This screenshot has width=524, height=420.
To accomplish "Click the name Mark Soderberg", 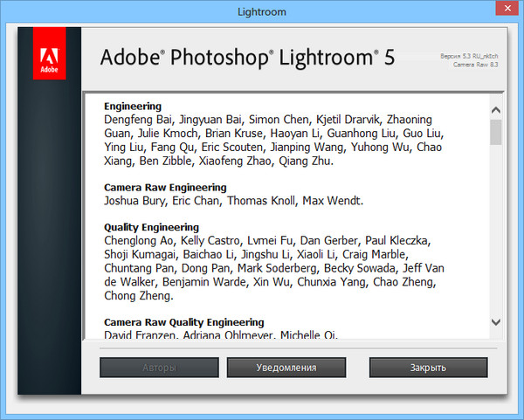I will tap(277, 268).
